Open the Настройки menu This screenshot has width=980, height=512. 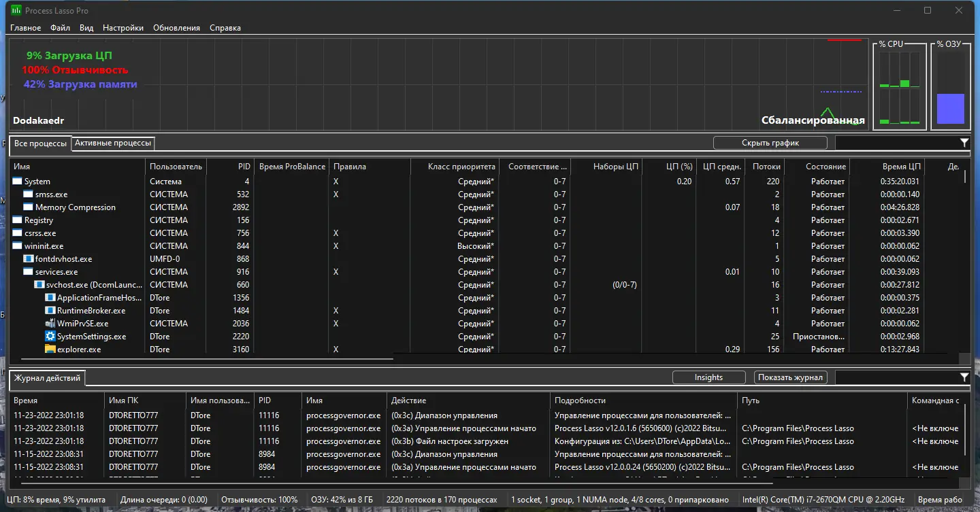point(123,28)
